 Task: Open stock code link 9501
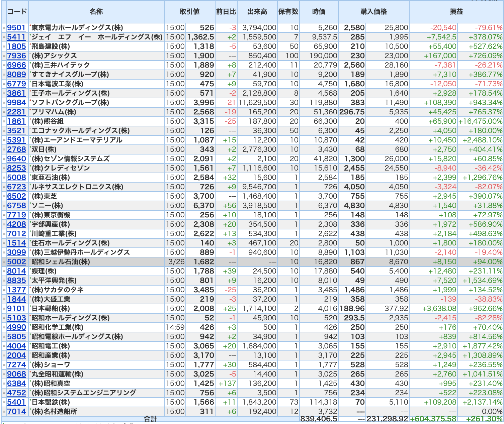(16, 28)
